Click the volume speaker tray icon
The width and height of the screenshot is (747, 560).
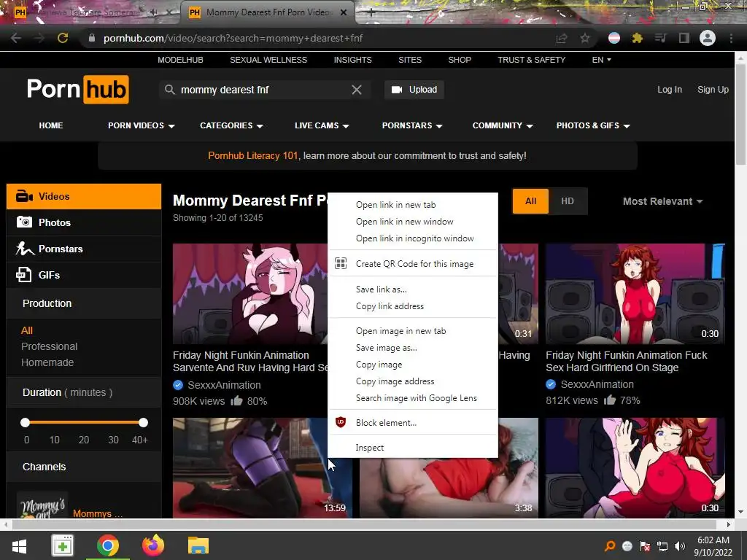[x=680, y=546]
